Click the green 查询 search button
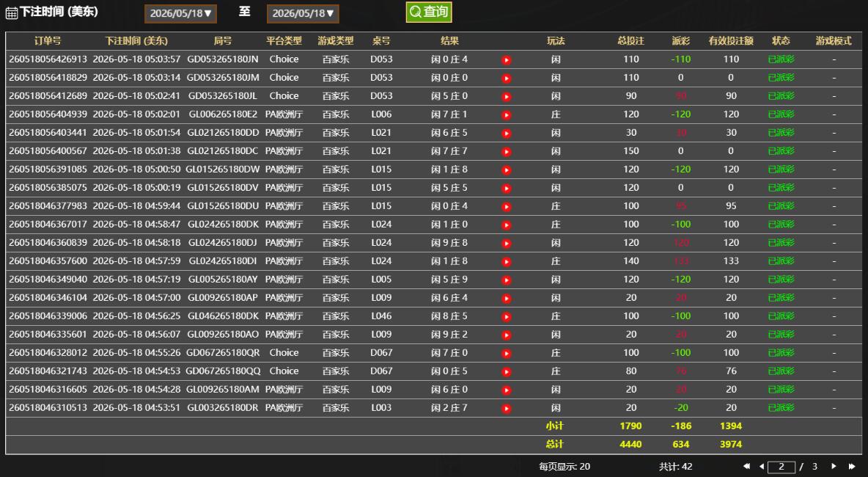Viewport: 868px width, 477px height. [429, 12]
